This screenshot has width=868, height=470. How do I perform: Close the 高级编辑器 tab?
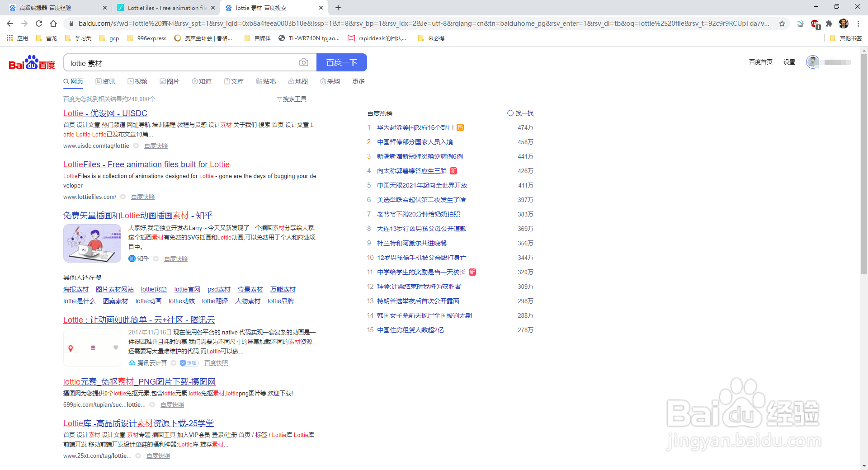click(x=105, y=8)
